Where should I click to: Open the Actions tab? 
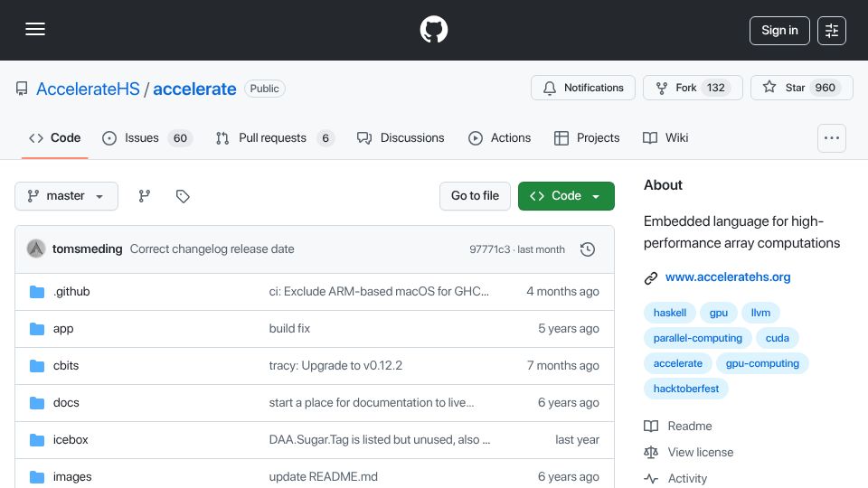(x=500, y=137)
